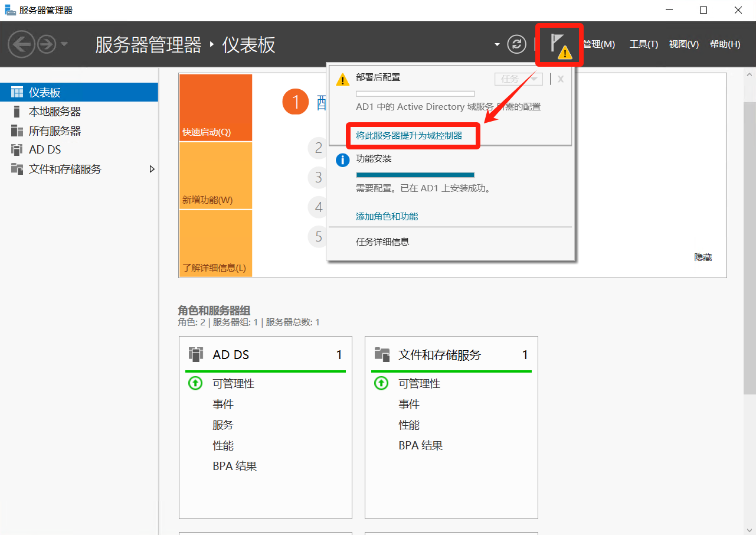Click the forward navigation arrow

[46, 44]
